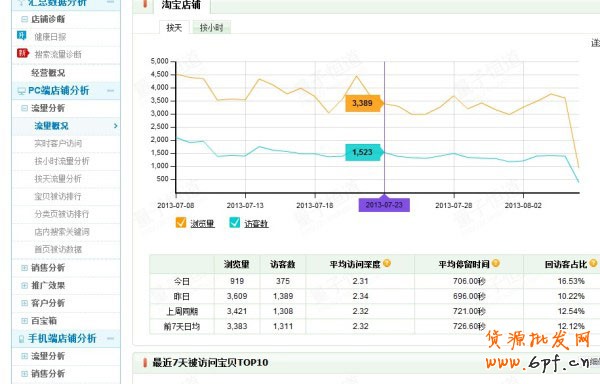
Task: Open 搜索流量诊断 text link
Action: coord(58,54)
